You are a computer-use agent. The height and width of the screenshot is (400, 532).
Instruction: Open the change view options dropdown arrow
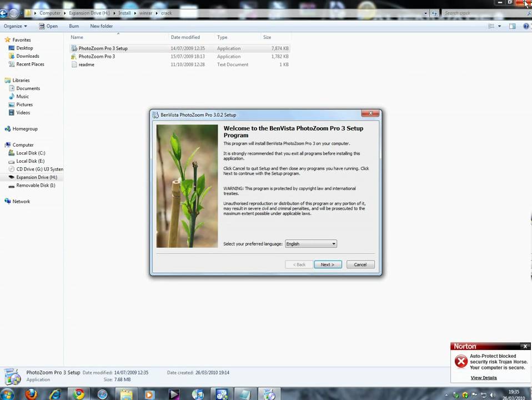pos(499,26)
